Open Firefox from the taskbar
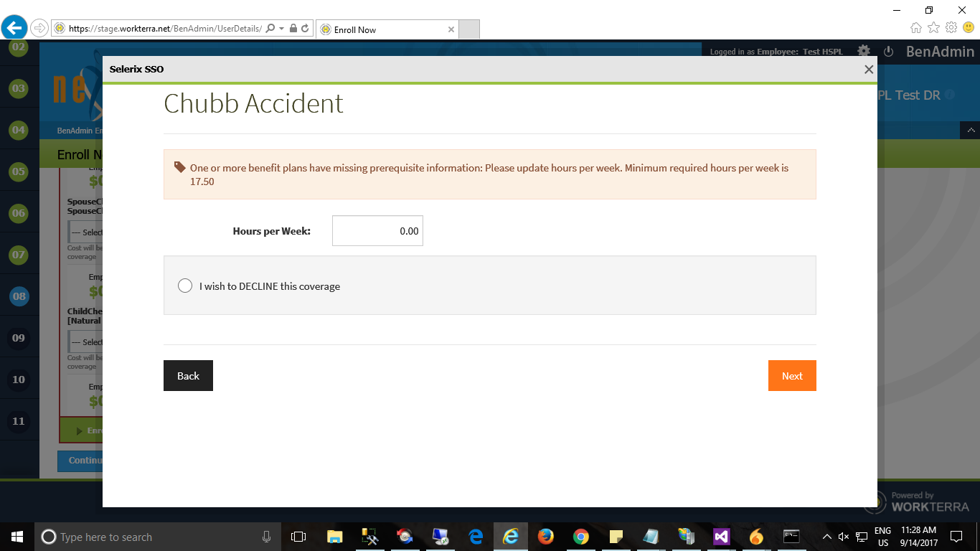Image resolution: width=980 pixels, height=551 pixels. [546, 537]
